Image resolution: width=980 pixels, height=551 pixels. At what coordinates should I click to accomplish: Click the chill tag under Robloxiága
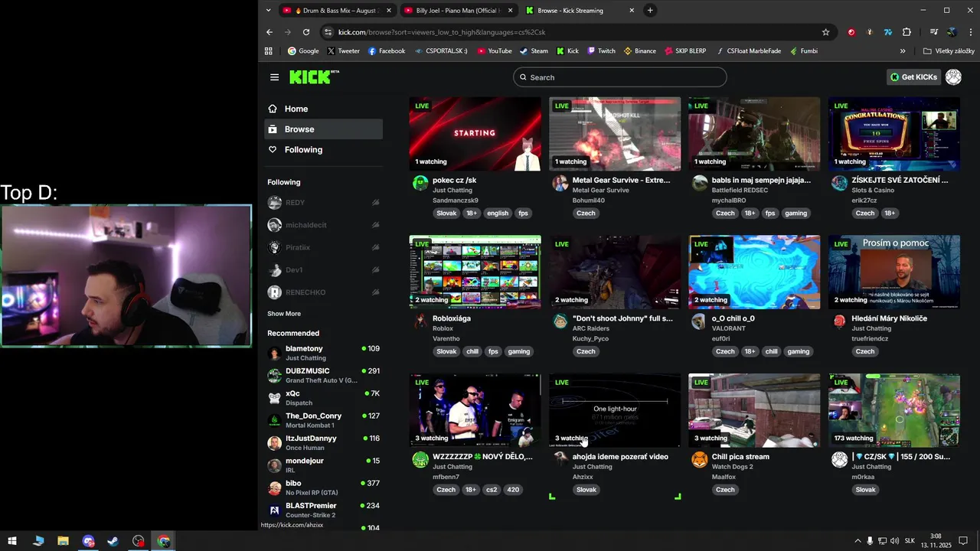pos(472,352)
